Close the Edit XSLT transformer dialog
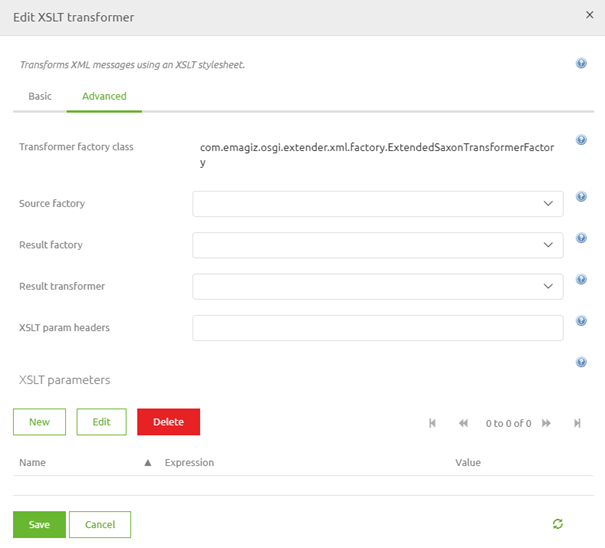The width and height of the screenshot is (605, 548). point(590,15)
